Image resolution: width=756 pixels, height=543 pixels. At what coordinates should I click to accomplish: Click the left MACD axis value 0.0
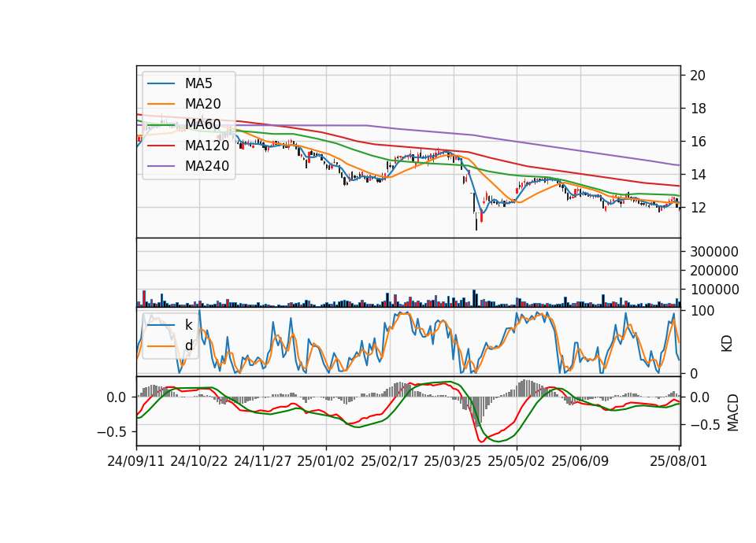point(117,397)
